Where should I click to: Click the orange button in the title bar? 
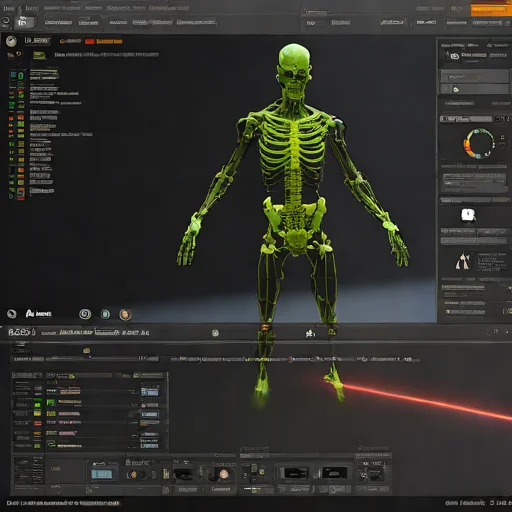coord(490,10)
